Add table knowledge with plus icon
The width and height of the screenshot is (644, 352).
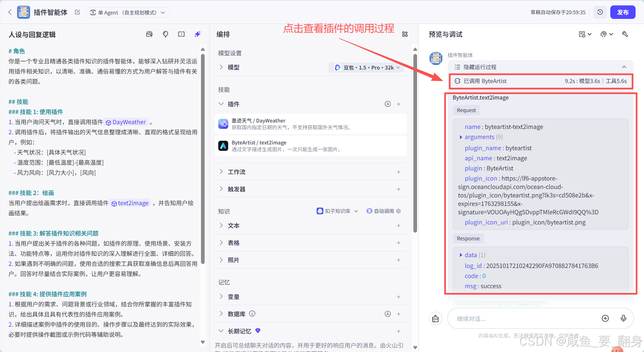tap(399, 243)
